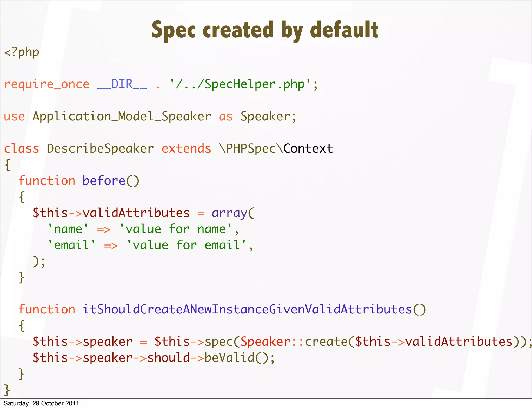Click the 'email' array key
The image size is (532, 409).
tap(72, 245)
